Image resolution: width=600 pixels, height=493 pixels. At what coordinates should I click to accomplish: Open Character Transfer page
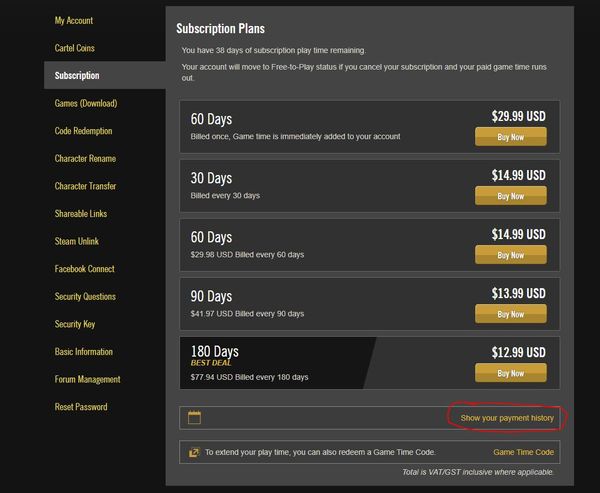(85, 186)
